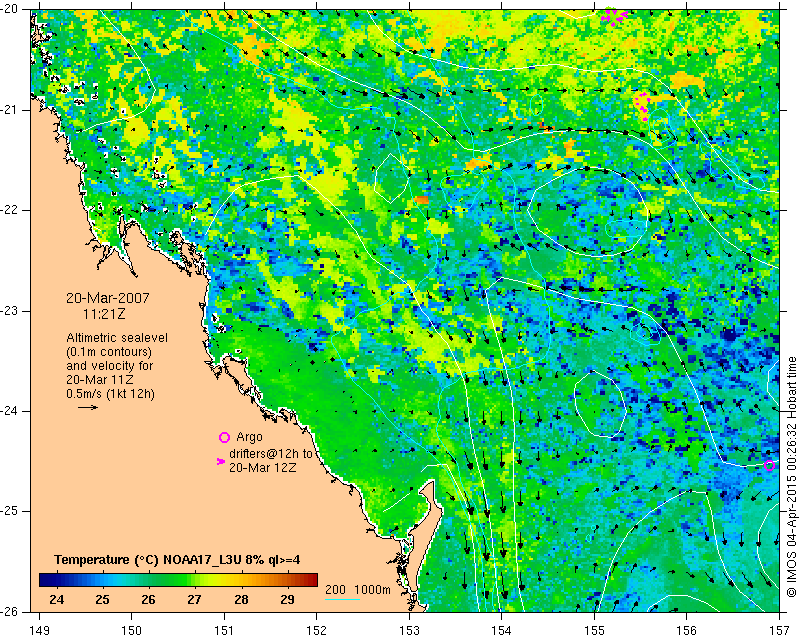Click the longitude axis label 154
The width and height of the screenshot is (800, 640).
click(502, 631)
